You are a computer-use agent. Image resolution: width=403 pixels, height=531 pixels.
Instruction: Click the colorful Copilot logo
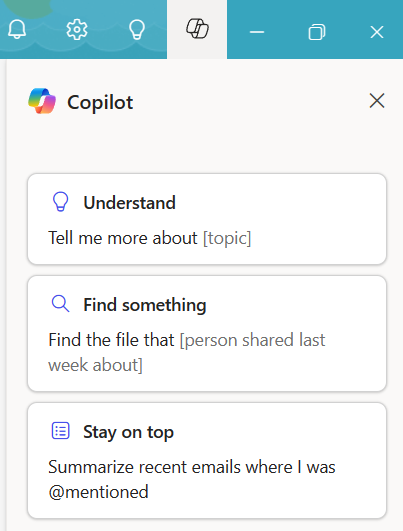coord(42,101)
